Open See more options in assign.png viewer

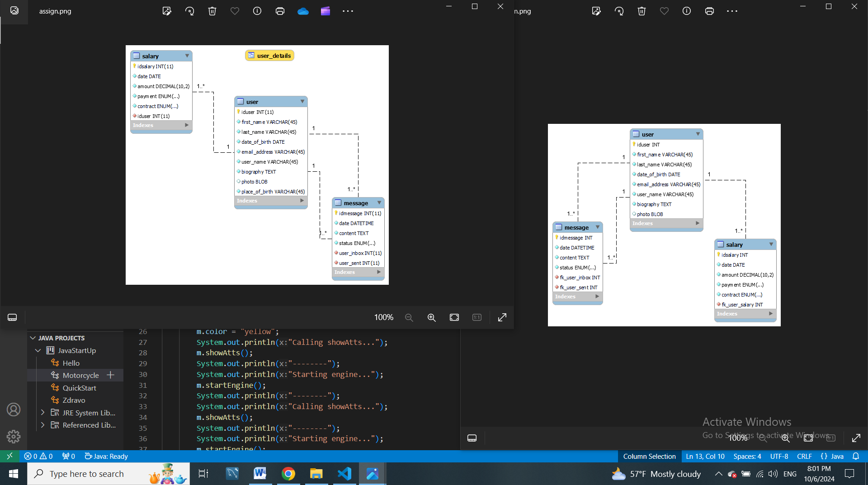tap(348, 11)
